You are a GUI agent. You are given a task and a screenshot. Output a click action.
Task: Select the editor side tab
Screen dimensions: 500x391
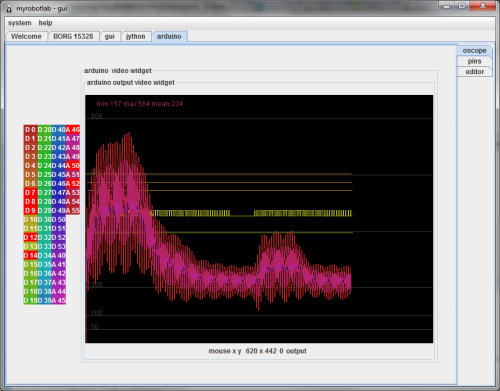(x=474, y=72)
